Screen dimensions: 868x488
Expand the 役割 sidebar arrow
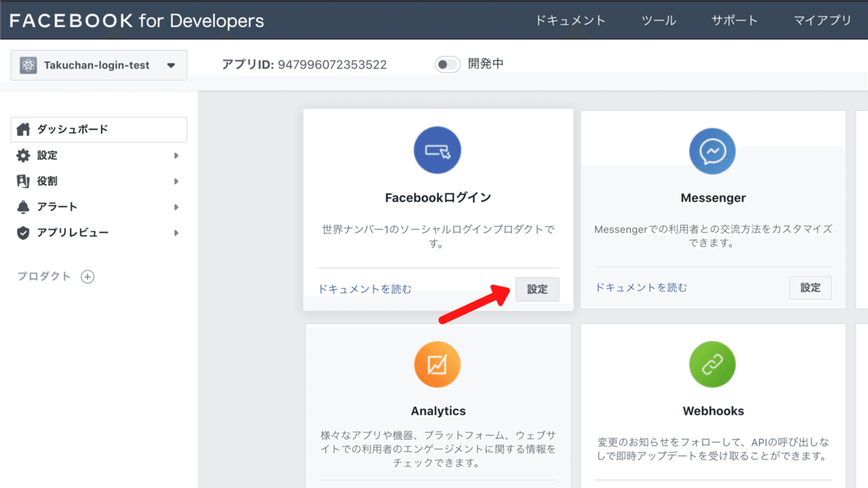(x=176, y=181)
